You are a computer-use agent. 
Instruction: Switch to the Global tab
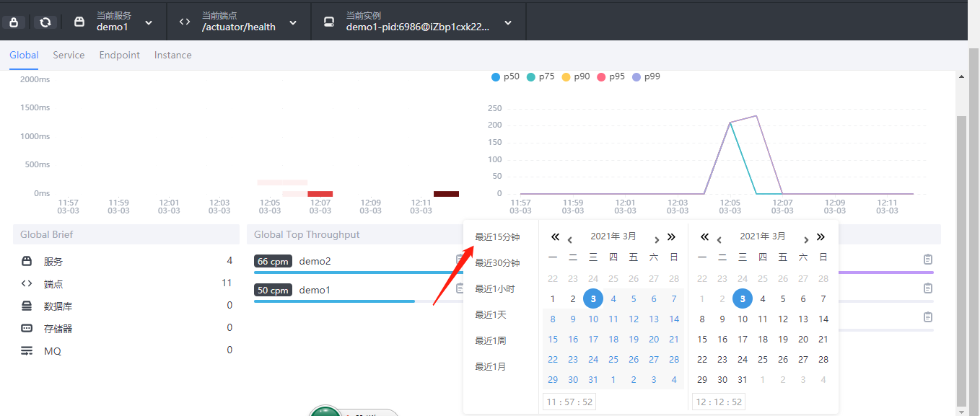tap(24, 55)
